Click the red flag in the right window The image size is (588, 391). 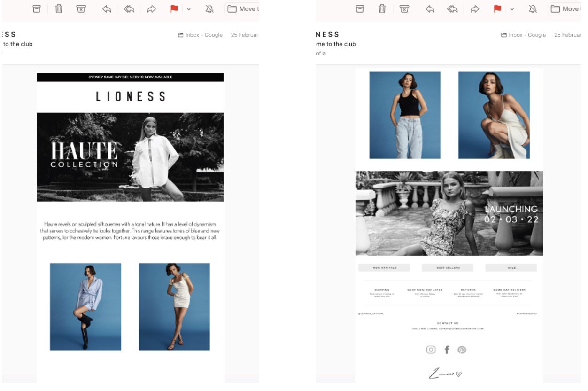[498, 8]
